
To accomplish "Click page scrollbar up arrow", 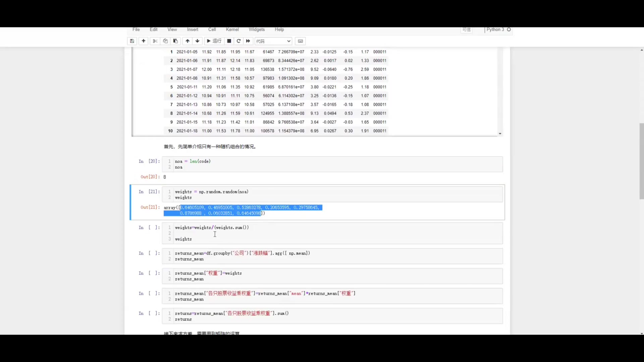I will tap(641, 50).
